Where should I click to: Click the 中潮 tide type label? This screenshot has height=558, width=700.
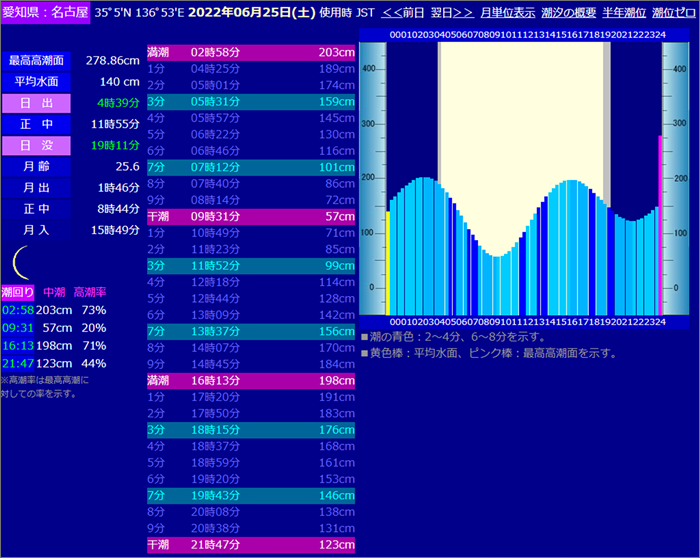(54, 292)
